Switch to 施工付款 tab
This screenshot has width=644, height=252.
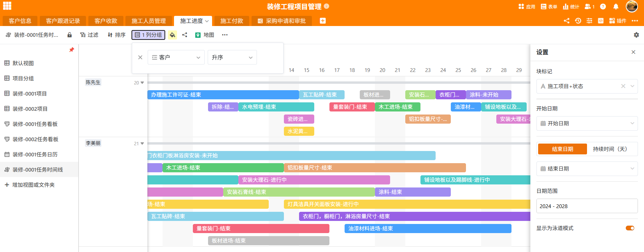point(232,21)
